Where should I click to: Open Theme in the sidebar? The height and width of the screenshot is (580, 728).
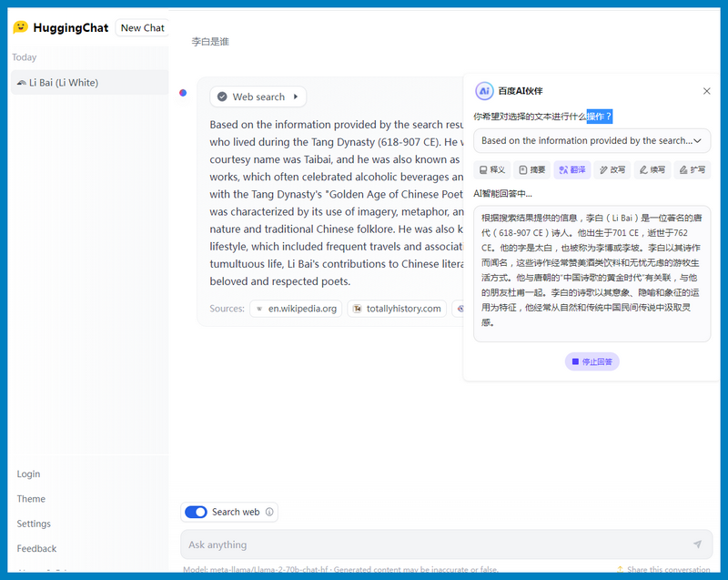[x=31, y=499]
